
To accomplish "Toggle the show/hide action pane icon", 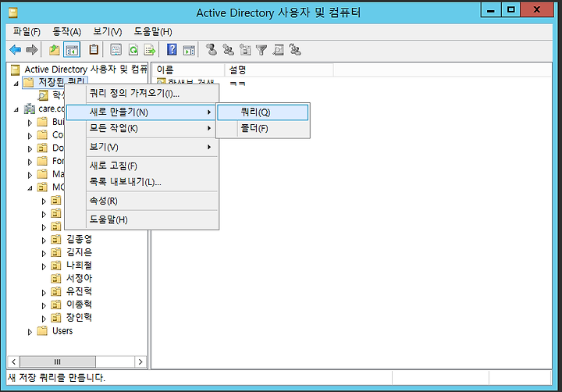I will click(x=189, y=50).
